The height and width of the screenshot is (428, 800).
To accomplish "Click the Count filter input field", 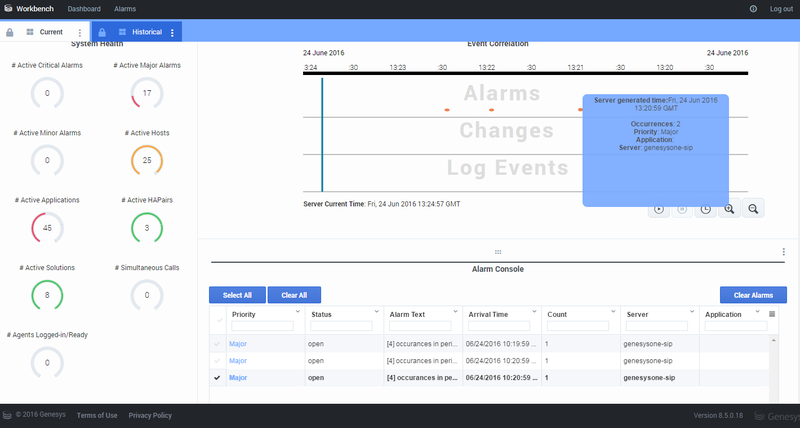I will click(578, 326).
